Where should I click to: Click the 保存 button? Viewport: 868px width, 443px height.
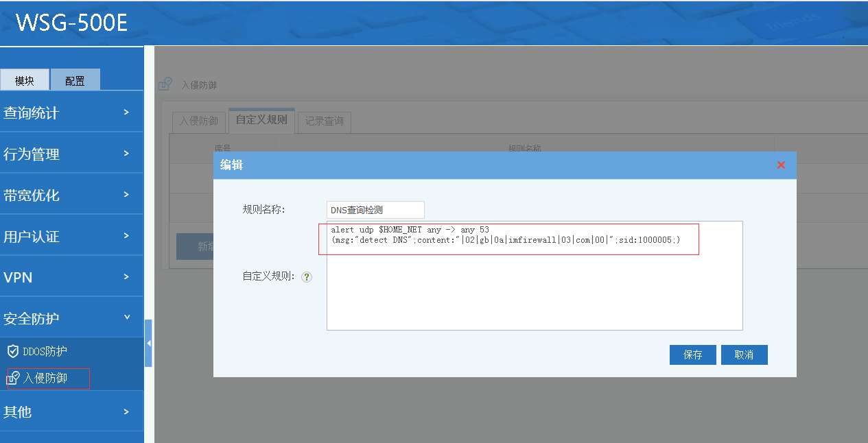(692, 355)
